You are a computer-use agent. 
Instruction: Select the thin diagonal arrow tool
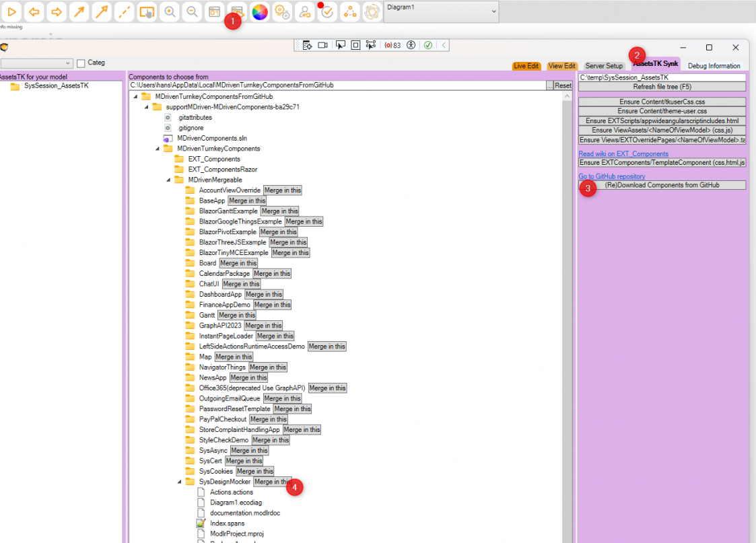click(x=79, y=11)
